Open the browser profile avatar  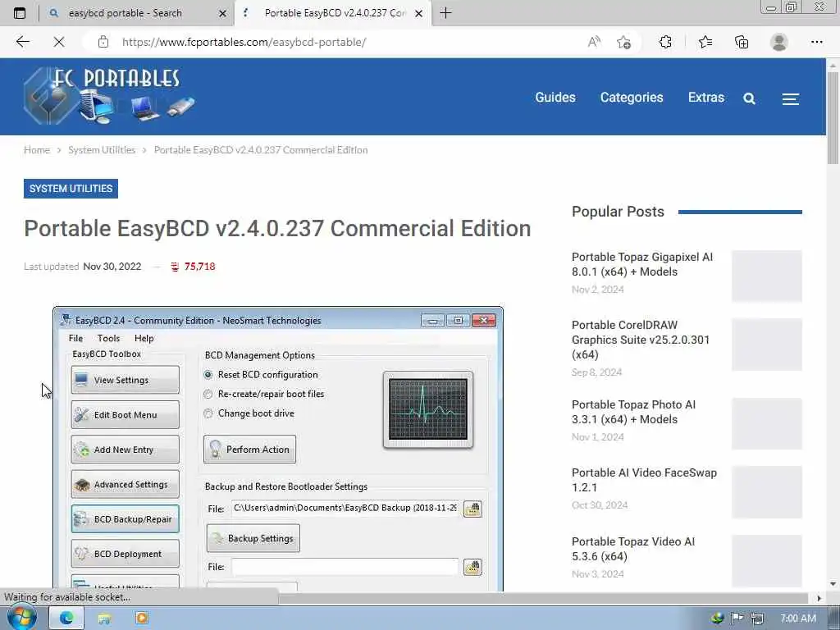point(779,42)
